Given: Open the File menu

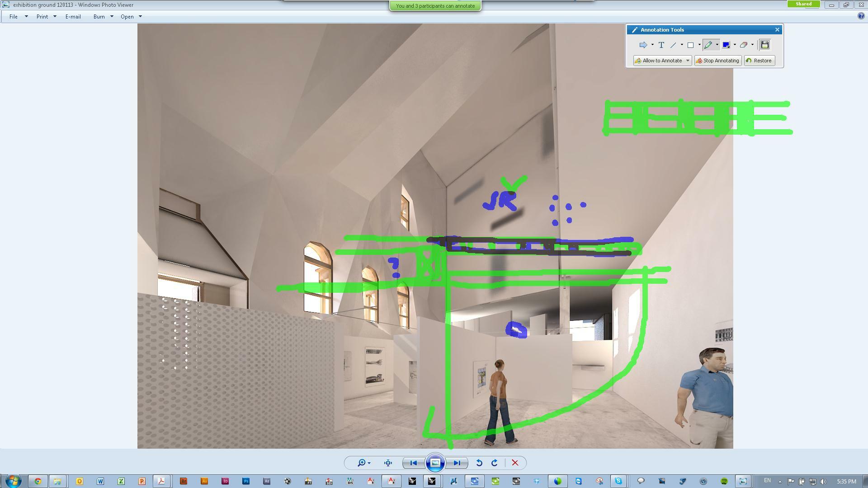Looking at the screenshot, I should [18, 17].
